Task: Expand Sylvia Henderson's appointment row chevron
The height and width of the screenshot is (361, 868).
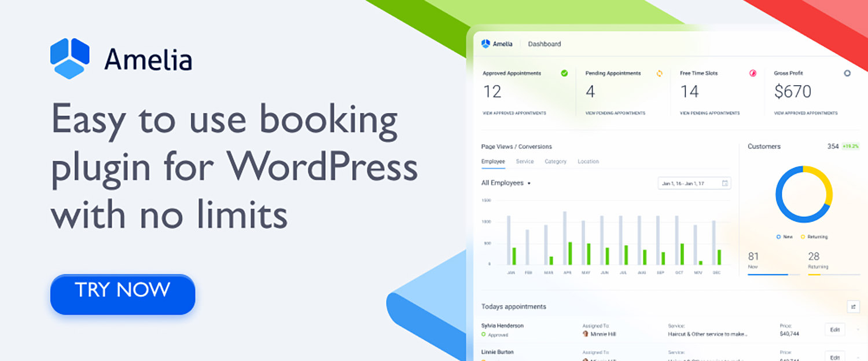Action: click(857, 329)
